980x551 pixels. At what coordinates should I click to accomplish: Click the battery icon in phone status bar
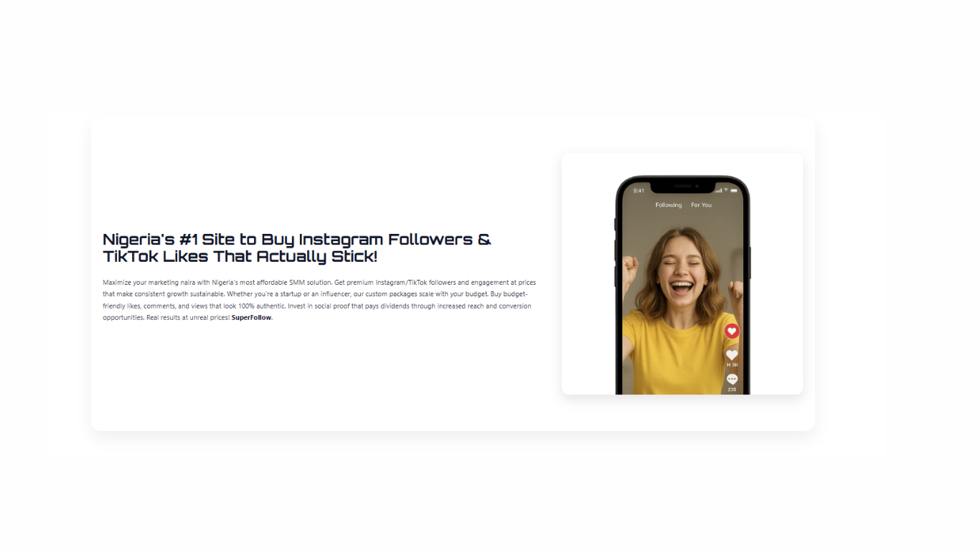pos(734,191)
